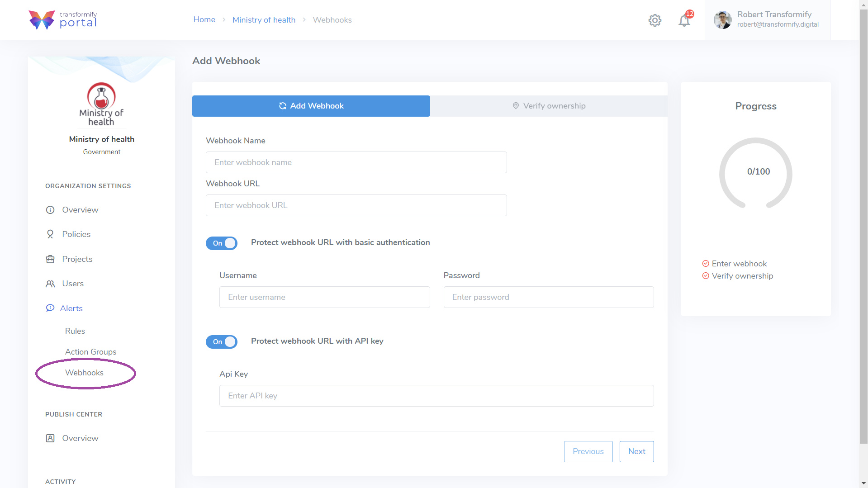The image size is (868, 488).
Task: Open the notifications bell icon
Action: (x=684, y=20)
